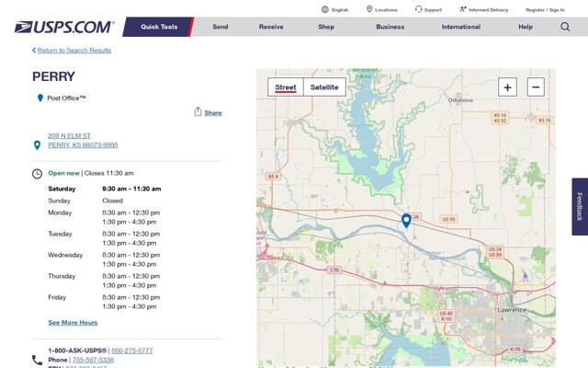Click Informed Delivery top link
The image size is (588, 368).
pyautogui.click(x=488, y=10)
